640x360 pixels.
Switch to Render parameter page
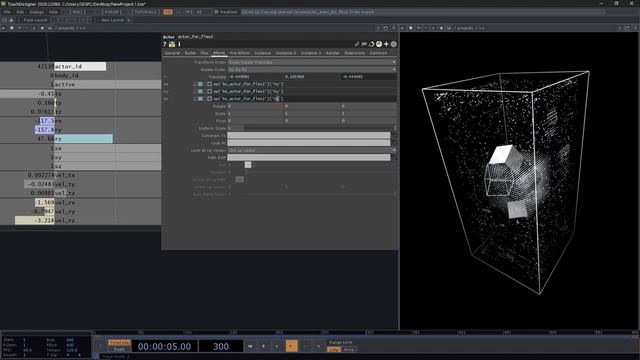click(x=333, y=53)
